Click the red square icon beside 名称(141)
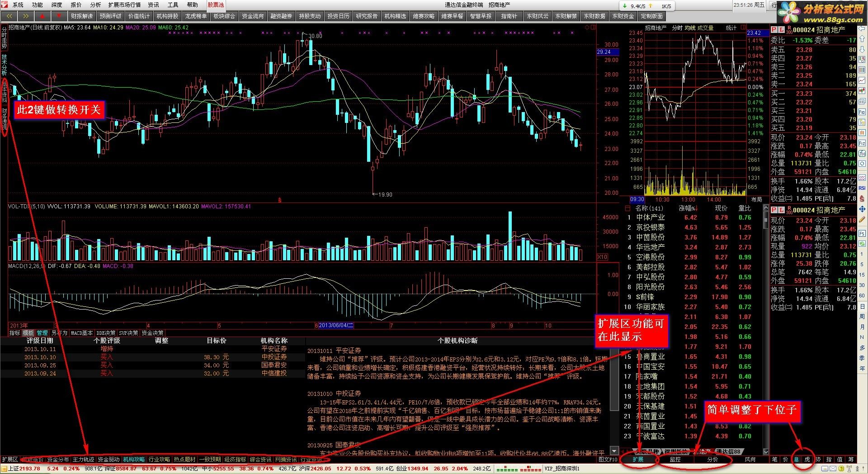Image resolution: width=868 pixels, height=474 pixels. [x=627, y=208]
